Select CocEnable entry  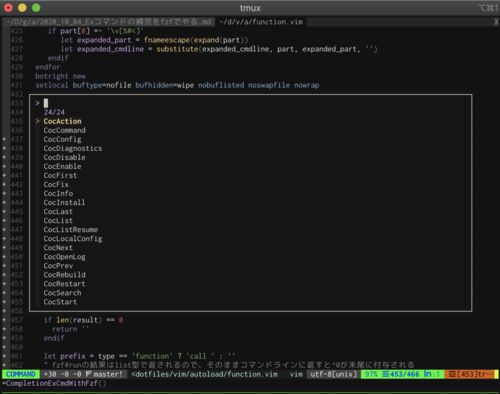[62, 166]
